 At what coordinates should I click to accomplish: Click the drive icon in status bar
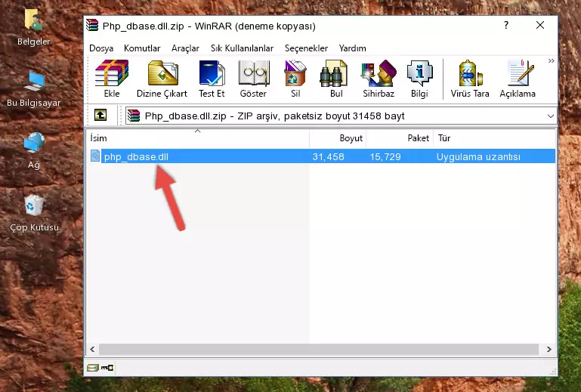(93, 368)
